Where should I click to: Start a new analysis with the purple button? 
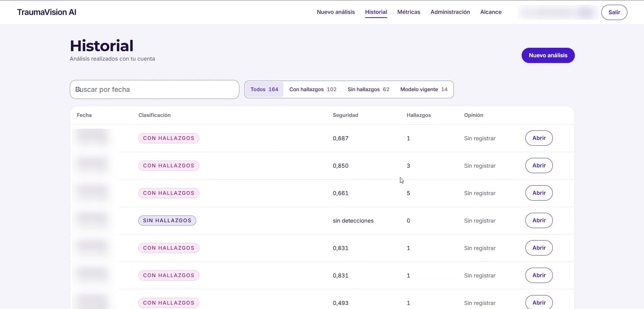[548, 56]
